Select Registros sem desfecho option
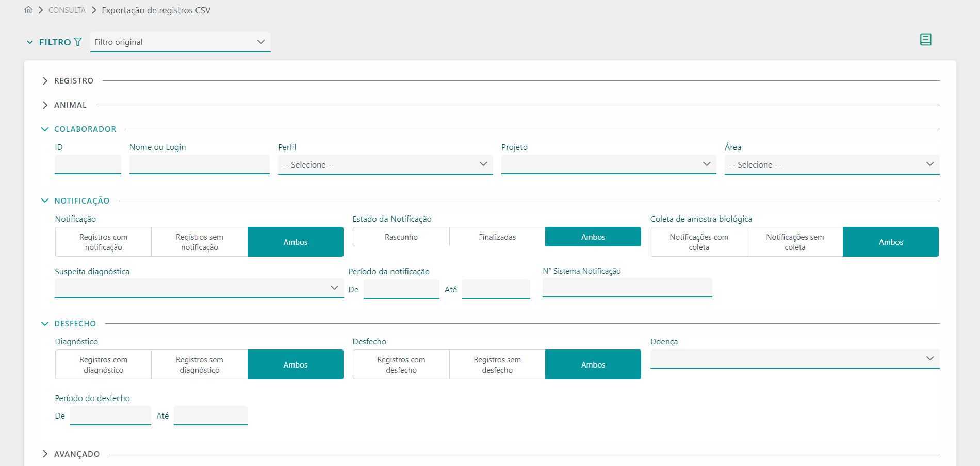The image size is (980, 466). tap(497, 364)
